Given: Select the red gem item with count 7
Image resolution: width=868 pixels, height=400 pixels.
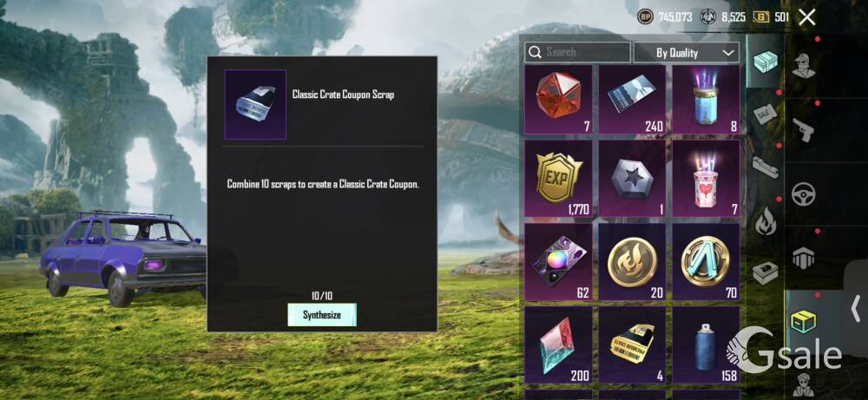Looking at the screenshot, I should [x=558, y=100].
